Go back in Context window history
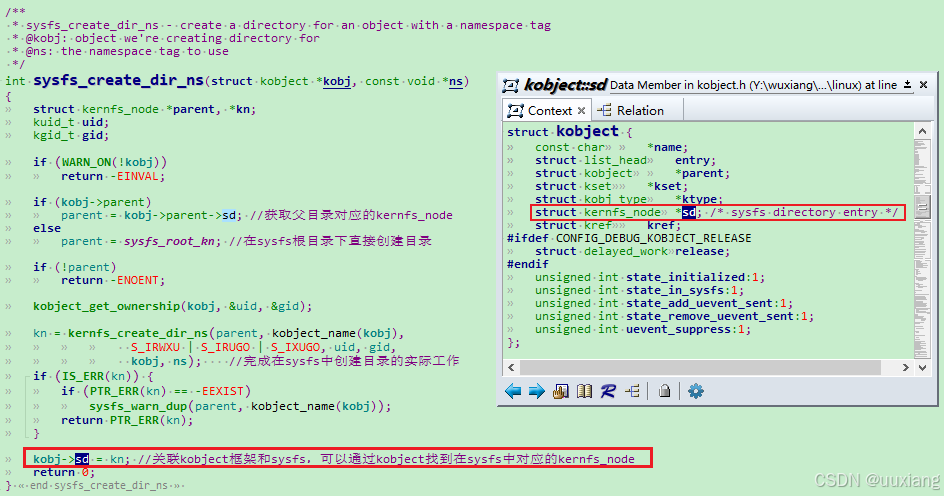944x496 pixels. click(513, 391)
